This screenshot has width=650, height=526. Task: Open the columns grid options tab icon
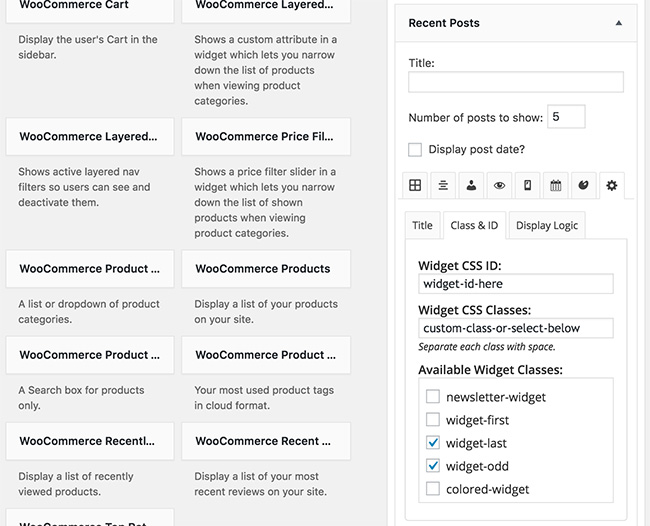coord(415,185)
